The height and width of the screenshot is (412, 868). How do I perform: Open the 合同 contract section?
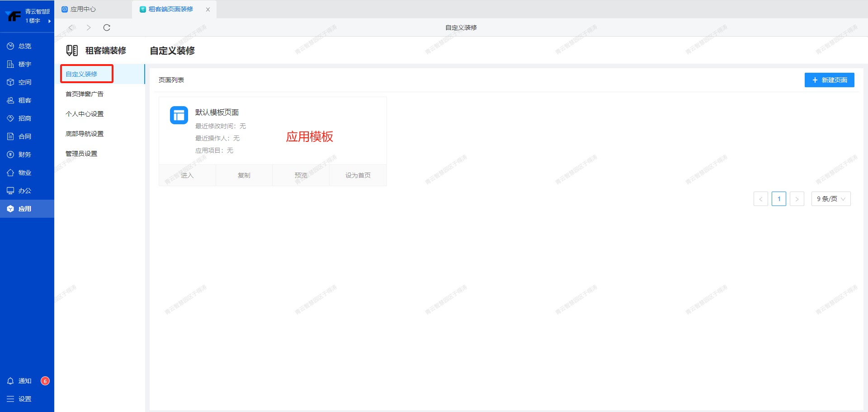coord(19,136)
